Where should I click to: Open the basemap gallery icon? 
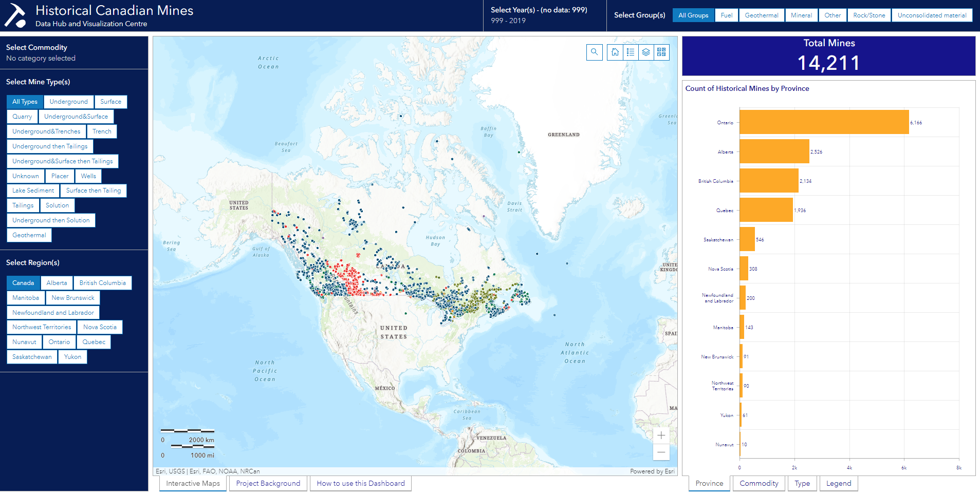click(661, 52)
